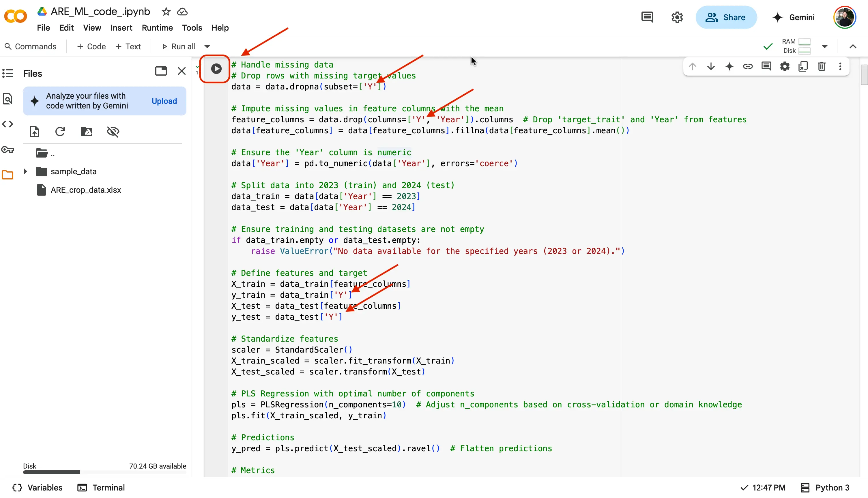868x498 pixels.
Task: Open the Colab home logo
Action: pos(15,16)
